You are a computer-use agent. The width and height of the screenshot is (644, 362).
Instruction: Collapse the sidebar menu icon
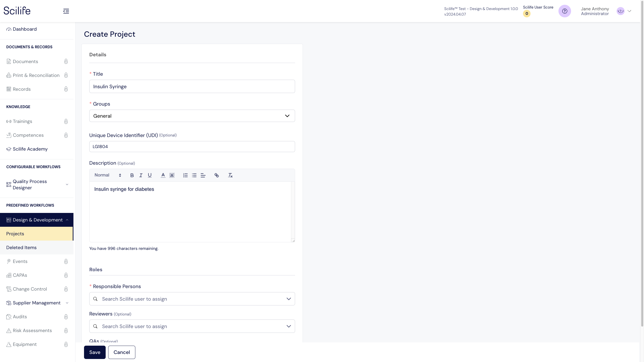click(66, 11)
